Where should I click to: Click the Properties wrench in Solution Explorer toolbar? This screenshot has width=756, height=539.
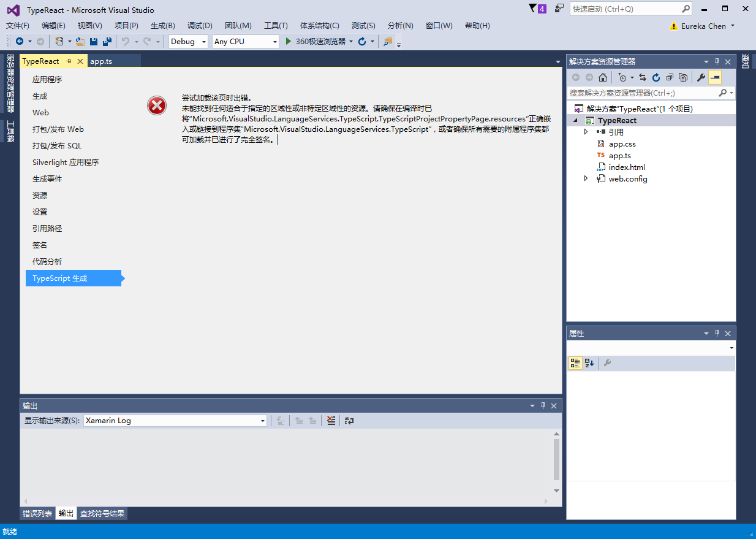click(701, 77)
